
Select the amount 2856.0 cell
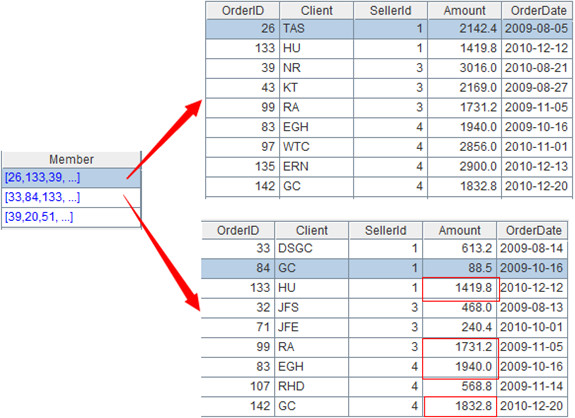tap(465, 147)
